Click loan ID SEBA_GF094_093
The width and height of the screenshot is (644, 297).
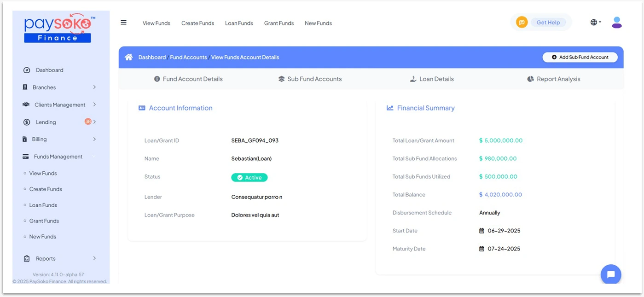(x=255, y=140)
